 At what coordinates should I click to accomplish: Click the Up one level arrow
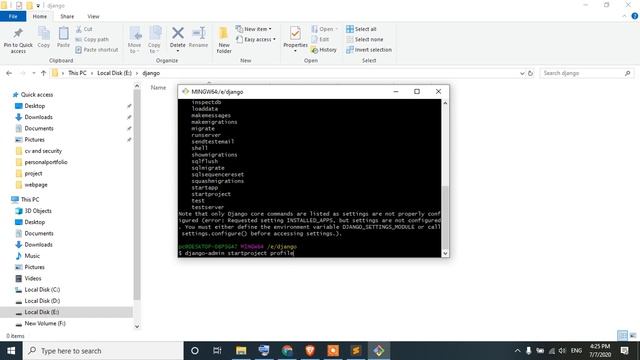43,73
